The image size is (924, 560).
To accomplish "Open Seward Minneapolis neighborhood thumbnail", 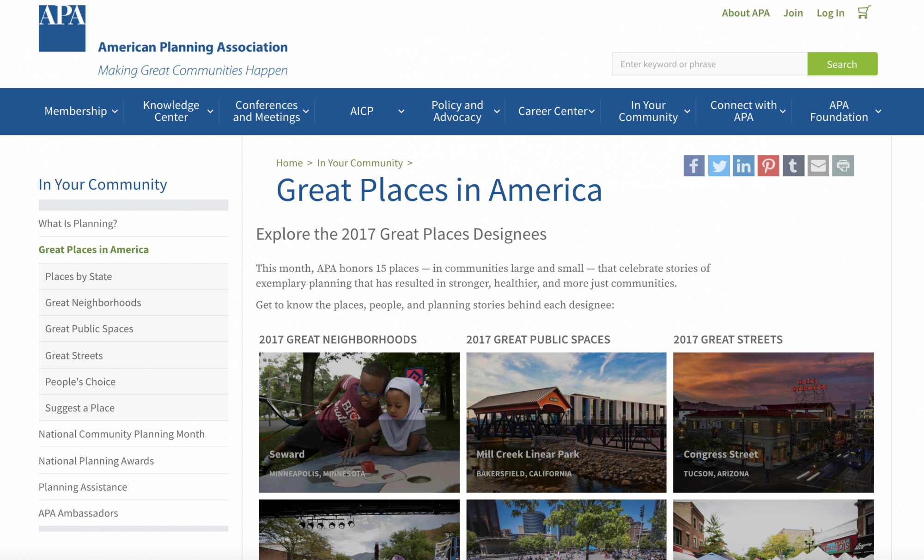I will click(x=359, y=422).
